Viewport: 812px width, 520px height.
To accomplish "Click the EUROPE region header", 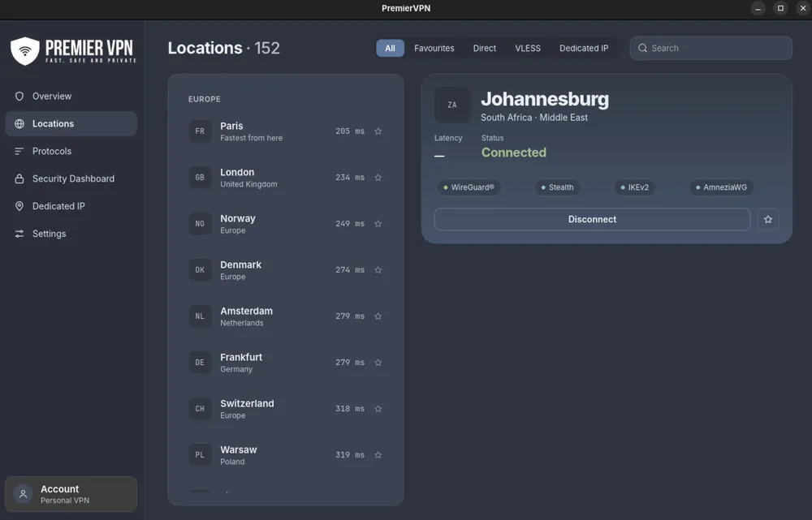I will 205,99.
